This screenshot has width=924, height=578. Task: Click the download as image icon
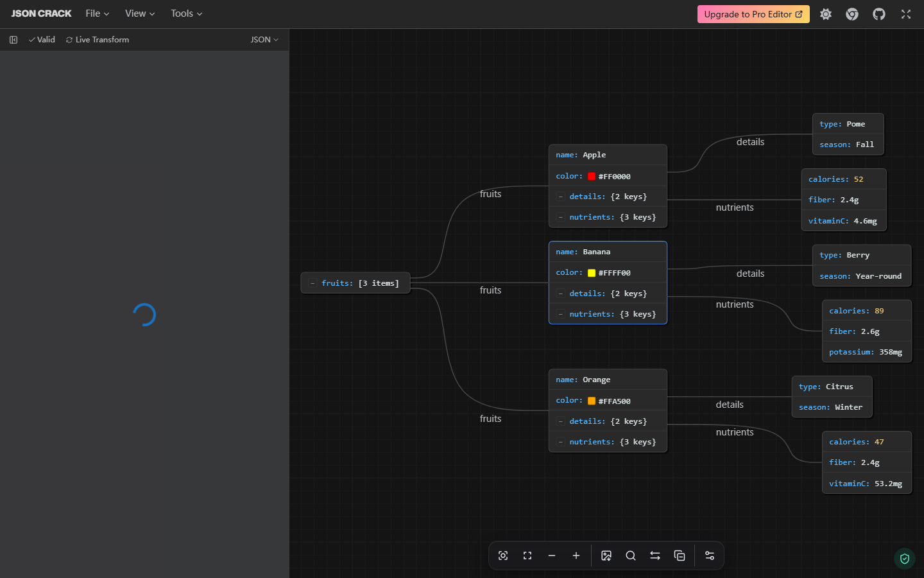(x=606, y=556)
